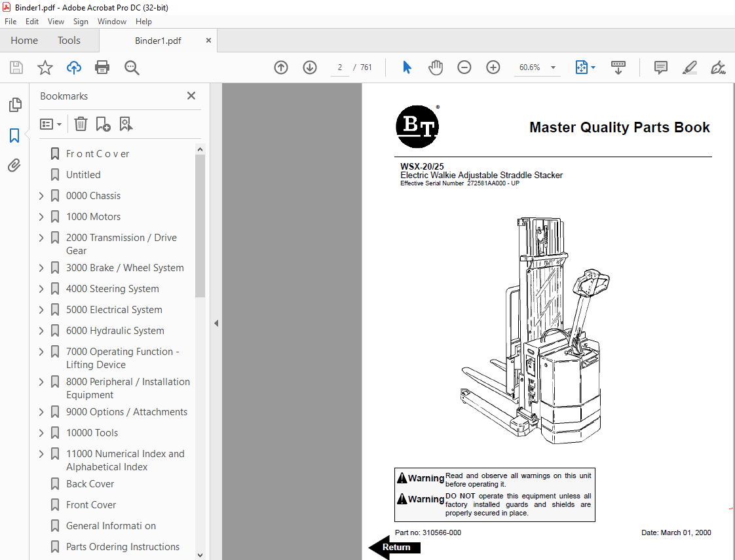Find the current bookmark
The image size is (735, 560).
(x=126, y=124)
